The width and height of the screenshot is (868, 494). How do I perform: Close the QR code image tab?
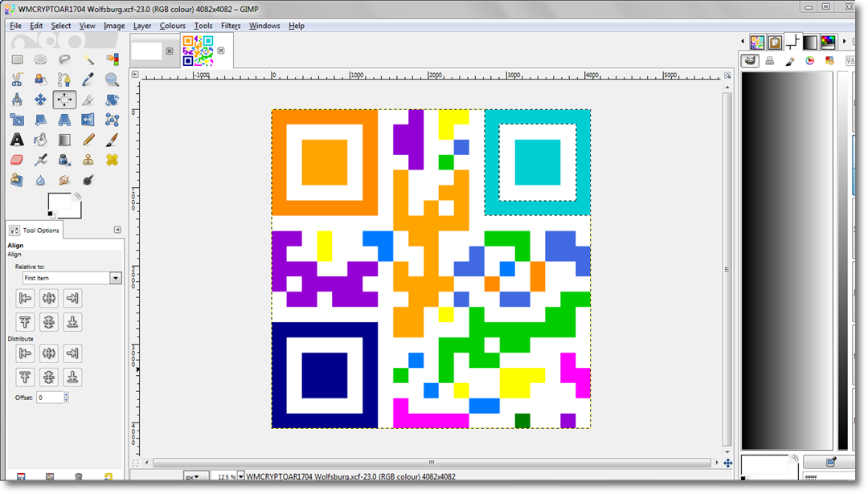click(x=221, y=51)
